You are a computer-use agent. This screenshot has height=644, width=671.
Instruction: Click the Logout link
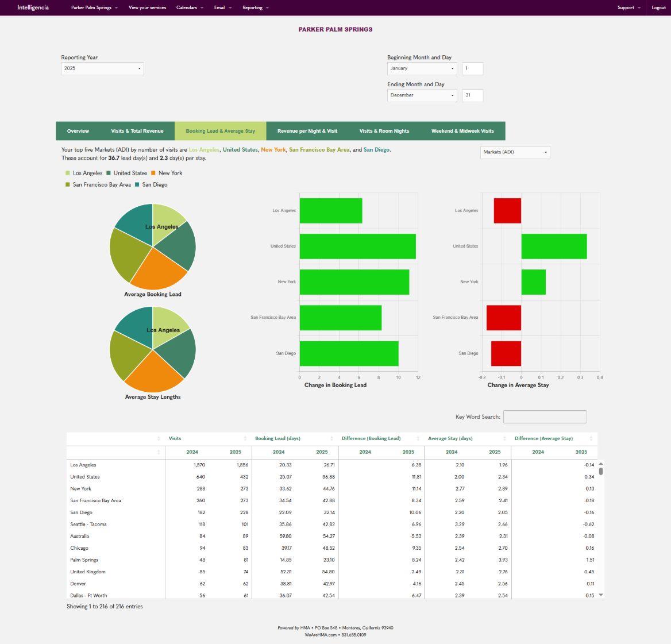658,7
